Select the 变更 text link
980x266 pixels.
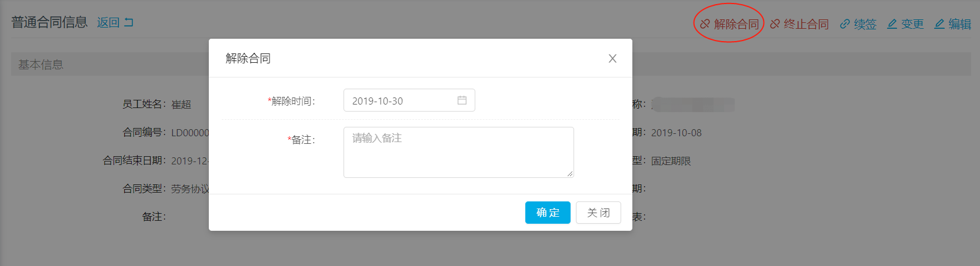[912, 24]
